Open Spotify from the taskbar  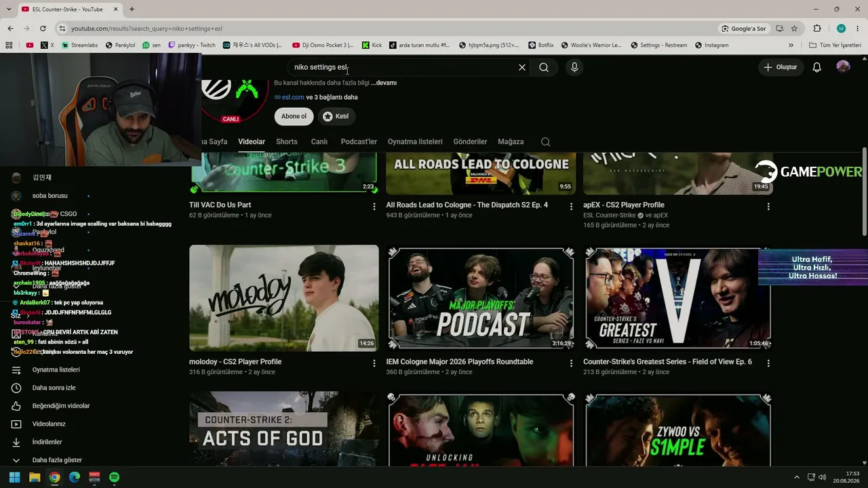coord(115,477)
